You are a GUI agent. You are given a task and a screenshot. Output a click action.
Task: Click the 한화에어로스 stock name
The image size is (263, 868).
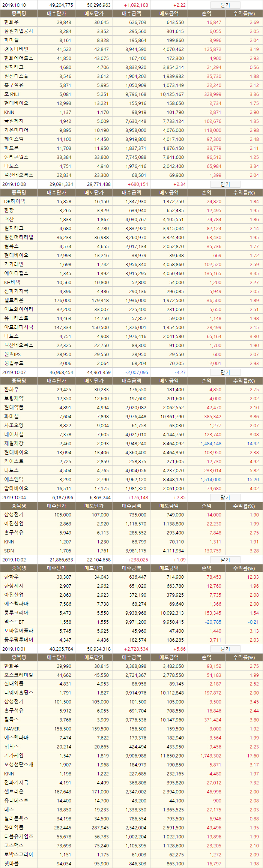tap(19, 58)
